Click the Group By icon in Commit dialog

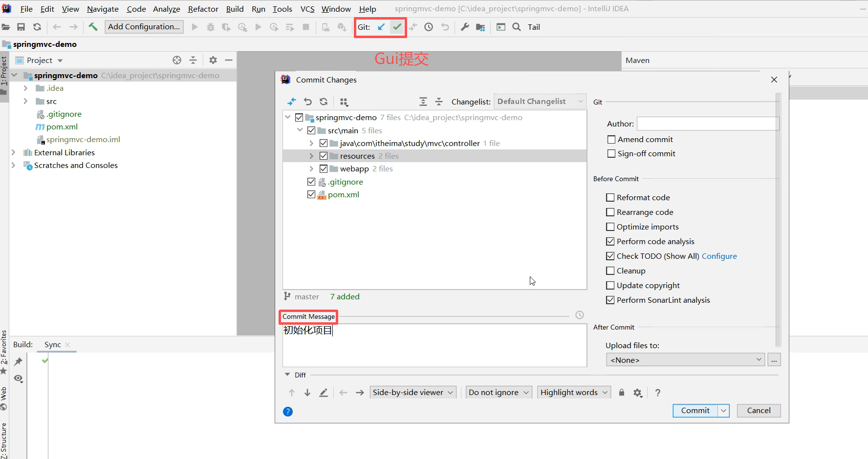click(x=344, y=102)
